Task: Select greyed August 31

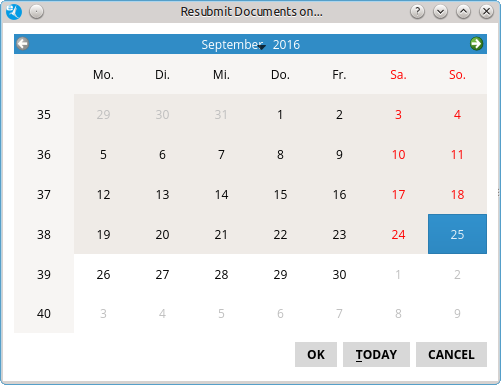Action: pos(221,114)
